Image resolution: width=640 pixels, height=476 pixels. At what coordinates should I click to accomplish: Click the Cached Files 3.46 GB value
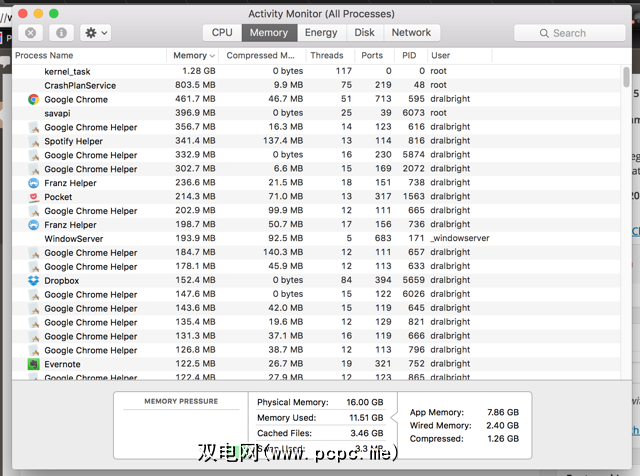click(x=367, y=433)
